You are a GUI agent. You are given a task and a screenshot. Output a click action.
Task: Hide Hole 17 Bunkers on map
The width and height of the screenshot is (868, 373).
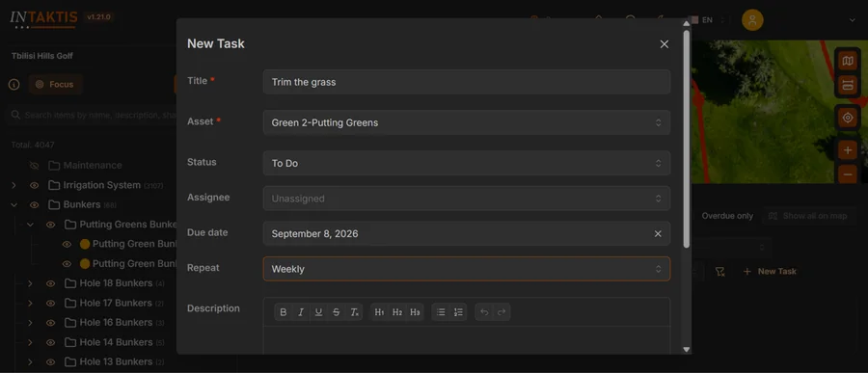click(x=50, y=304)
